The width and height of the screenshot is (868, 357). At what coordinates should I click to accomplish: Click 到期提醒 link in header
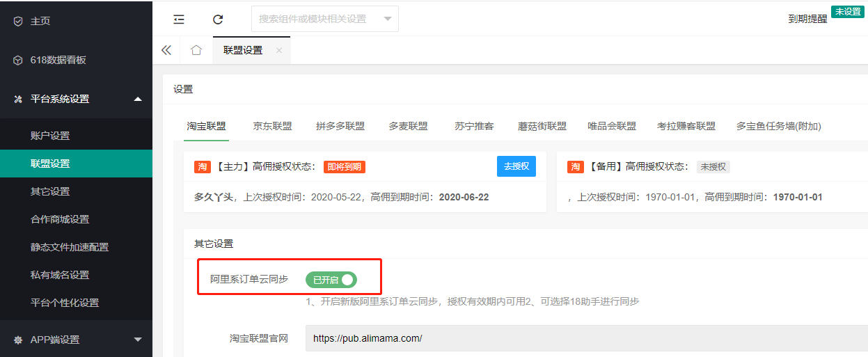(x=807, y=19)
